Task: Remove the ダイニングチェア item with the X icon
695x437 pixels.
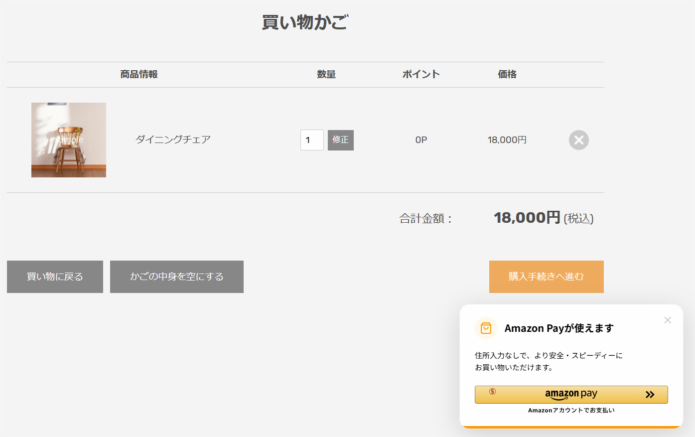Action: click(578, 140)
